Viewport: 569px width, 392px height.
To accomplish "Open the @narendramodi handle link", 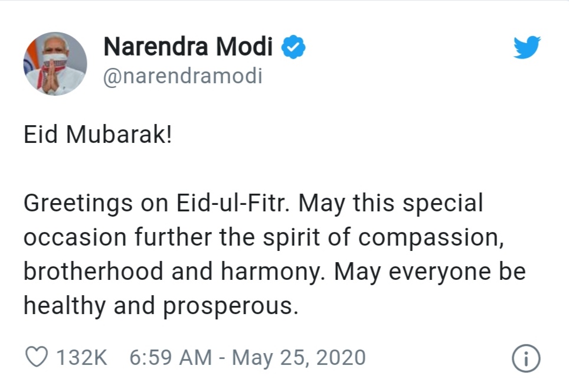I will pos(182,76).
